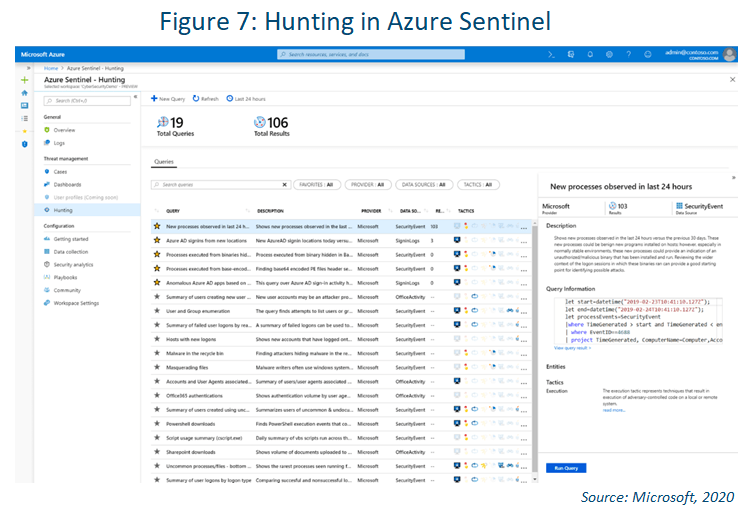Click the View query result link
The image size is (749, 511).
(572, 348)
